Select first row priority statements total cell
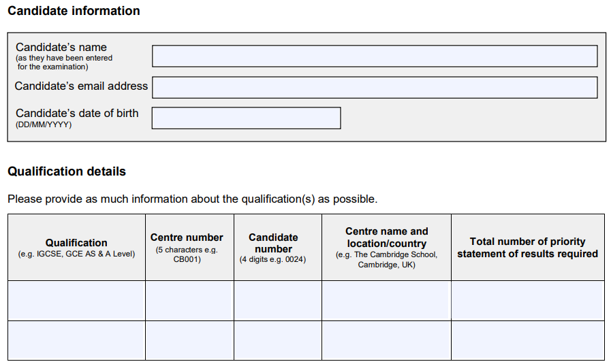 pos(528,301)
